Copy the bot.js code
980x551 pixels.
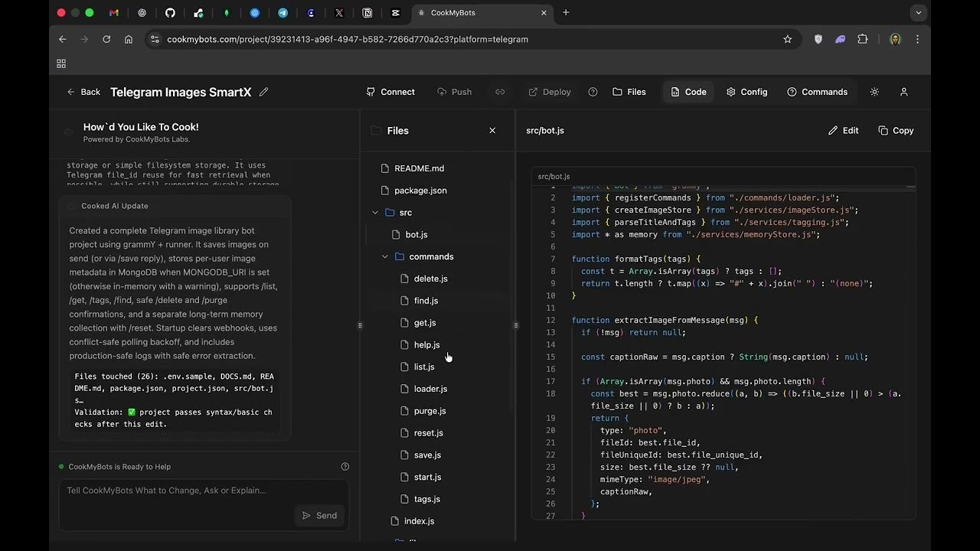[x=896, y=131]
